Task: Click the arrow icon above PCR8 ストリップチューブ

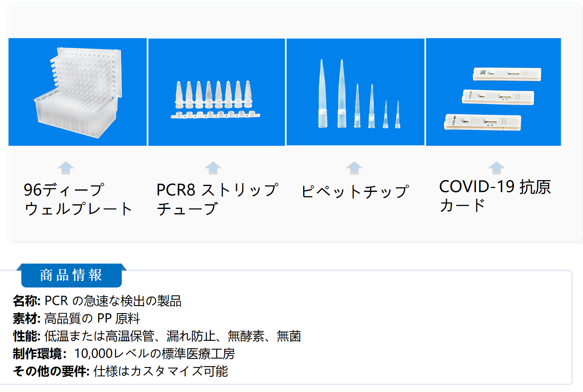Action: 213,168
